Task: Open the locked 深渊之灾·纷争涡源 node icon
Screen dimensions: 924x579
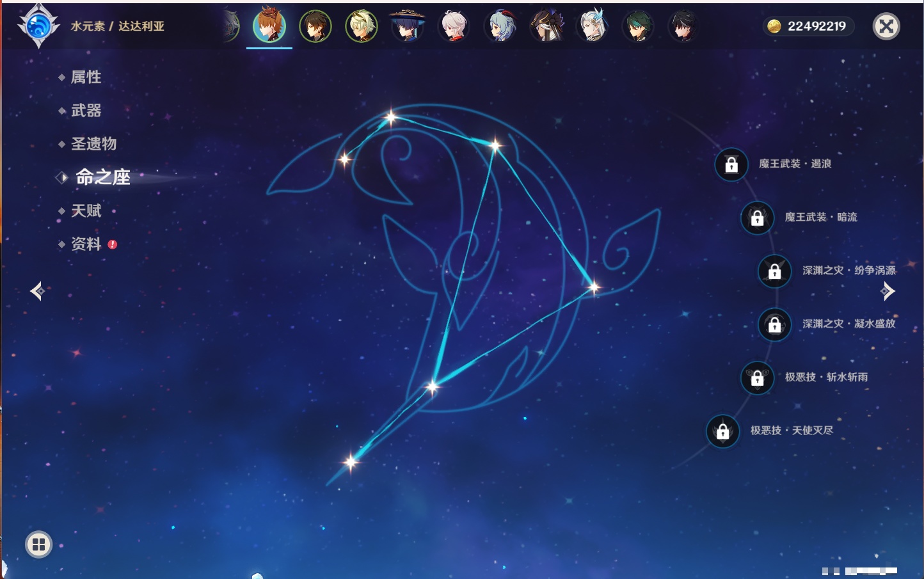Action: tap(774, 271)
